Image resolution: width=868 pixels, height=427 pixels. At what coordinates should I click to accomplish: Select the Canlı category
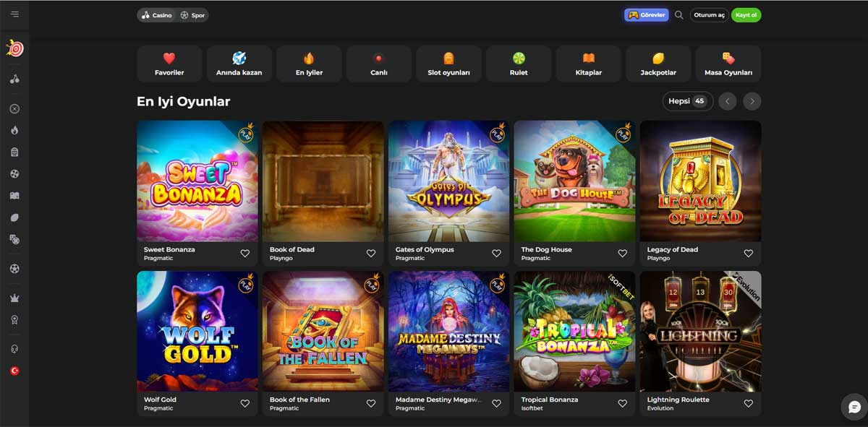point(379,64)
